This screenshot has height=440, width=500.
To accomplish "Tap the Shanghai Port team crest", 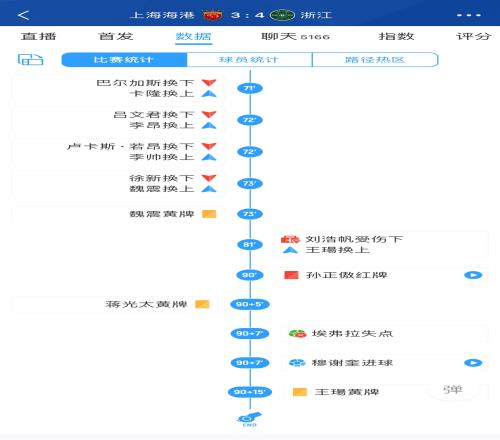I will [212, 15].
